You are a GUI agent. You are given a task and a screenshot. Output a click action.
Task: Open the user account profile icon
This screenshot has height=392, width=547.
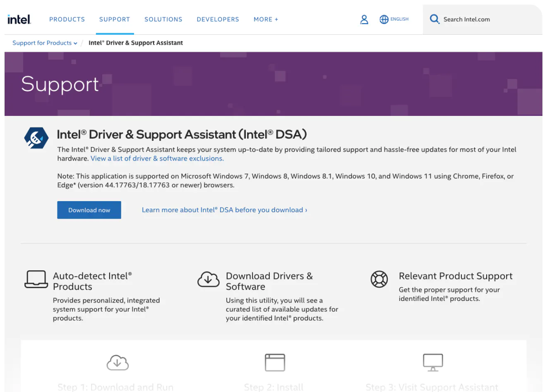[364, 19]
